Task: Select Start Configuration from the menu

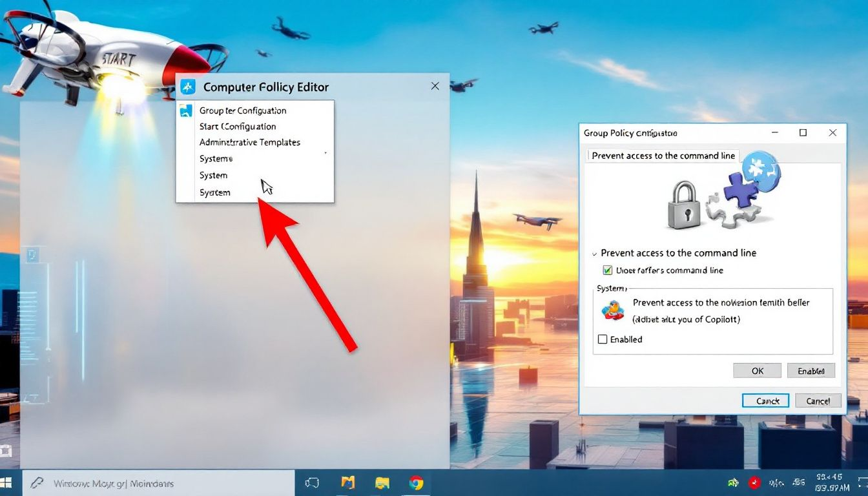Action: 238,126
